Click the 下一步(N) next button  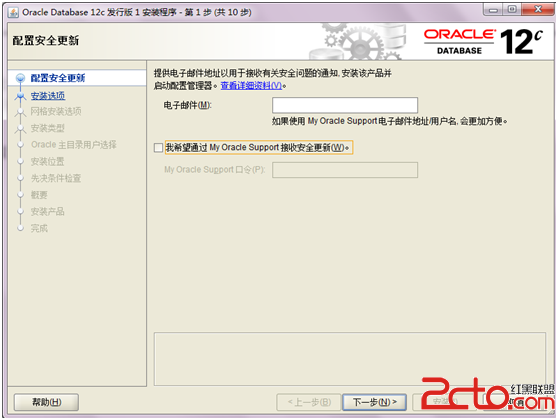point(374,402)
